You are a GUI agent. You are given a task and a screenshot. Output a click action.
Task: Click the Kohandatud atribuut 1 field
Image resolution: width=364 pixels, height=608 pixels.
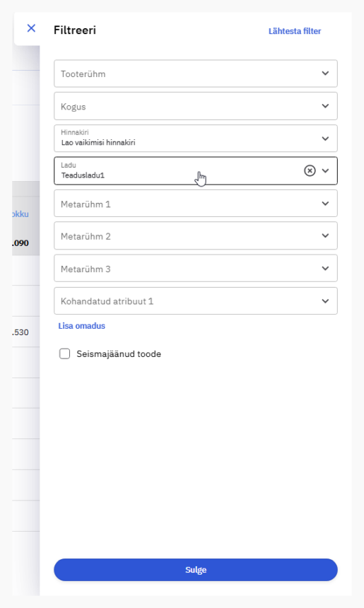click(196, 301)
